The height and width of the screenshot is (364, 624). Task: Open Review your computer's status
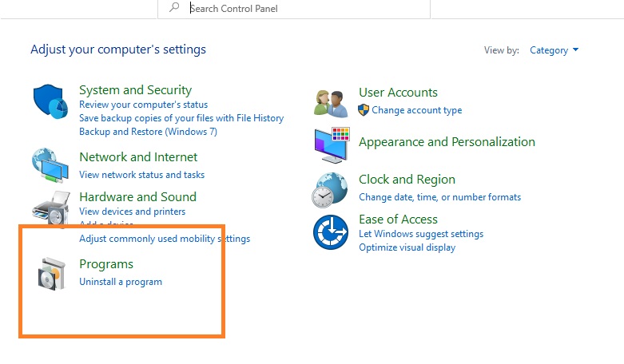click(x=143, y=105)
